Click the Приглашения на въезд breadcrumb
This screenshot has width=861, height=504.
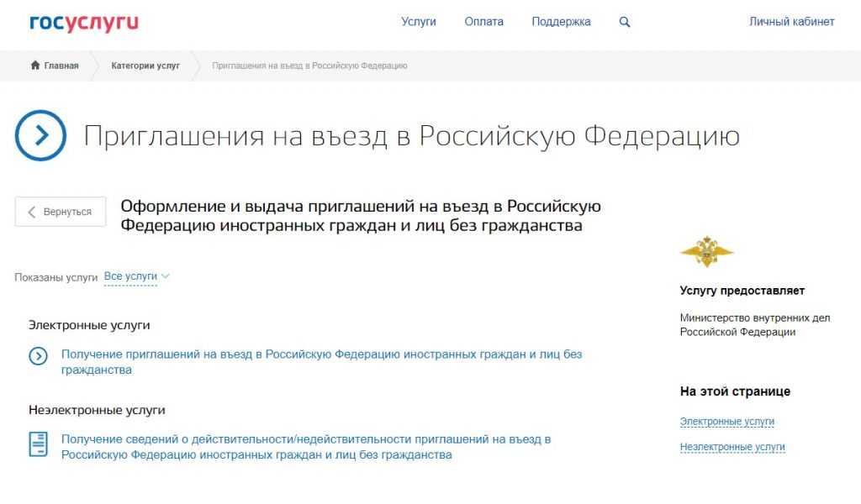coord(309,66)
